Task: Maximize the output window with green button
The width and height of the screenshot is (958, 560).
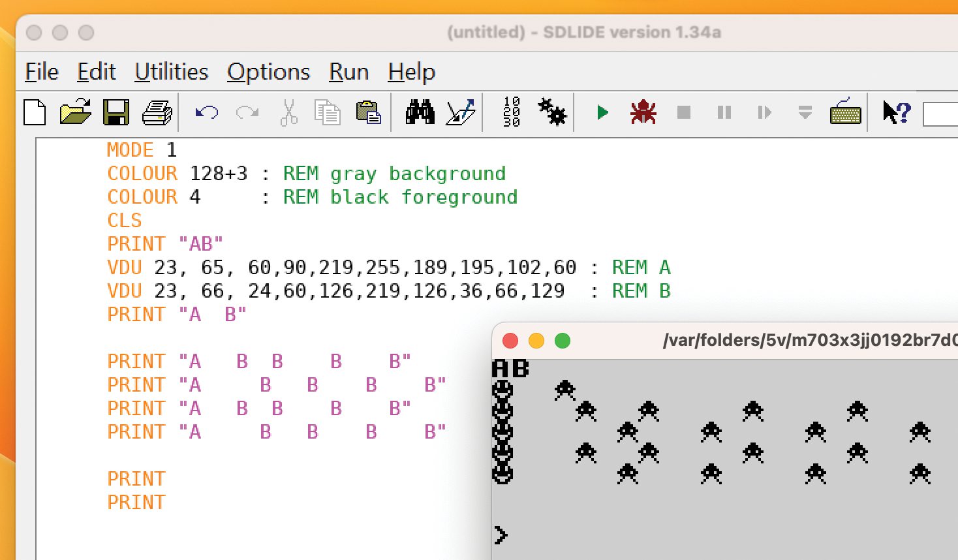Action: click(563, 341)
